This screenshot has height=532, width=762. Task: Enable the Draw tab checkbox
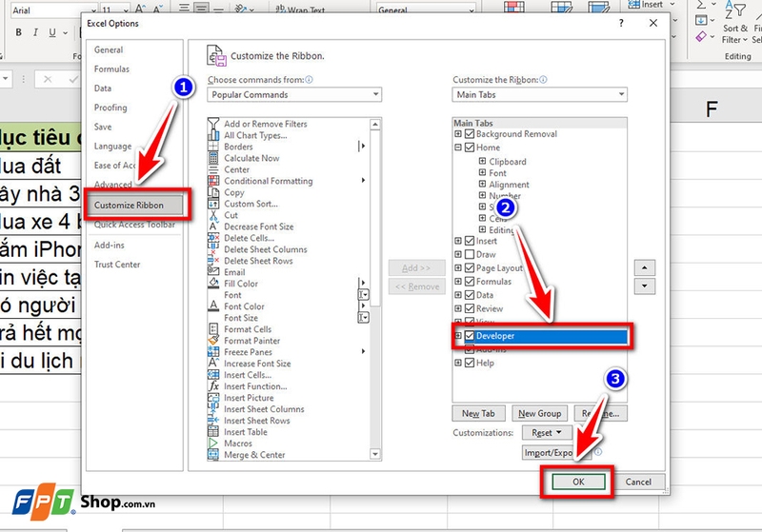pos(470,254)
